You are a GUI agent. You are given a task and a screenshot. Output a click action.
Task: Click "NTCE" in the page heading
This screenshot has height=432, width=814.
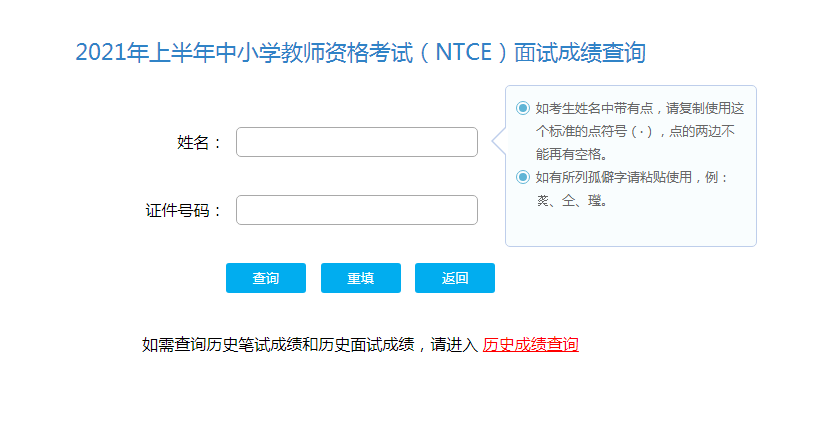pos(459,53)
